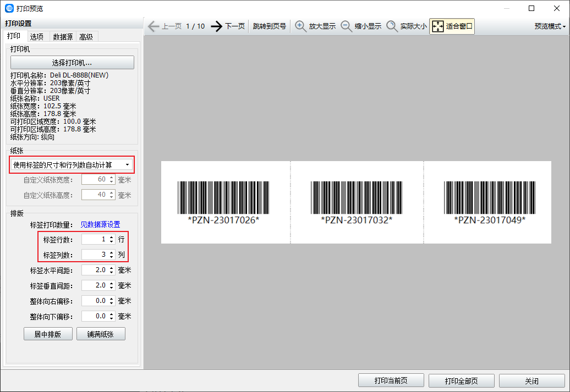Open 见数据源设置 link
The width and height of the screenshot is (570, 392).
pyautogui.click(x=100, y=224)
